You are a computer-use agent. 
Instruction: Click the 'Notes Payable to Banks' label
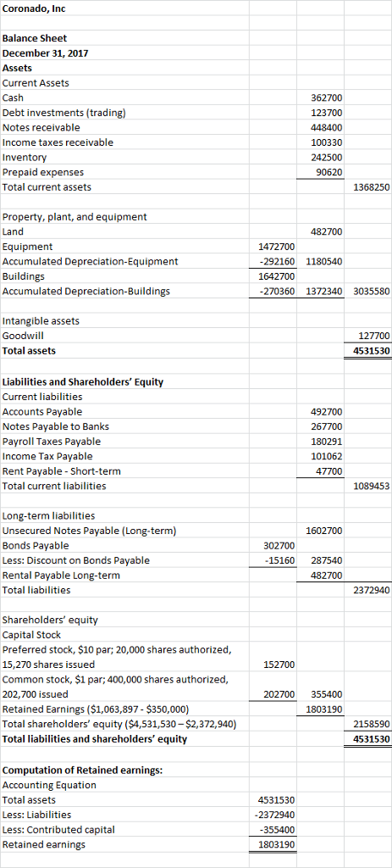(x=56, y=427)
